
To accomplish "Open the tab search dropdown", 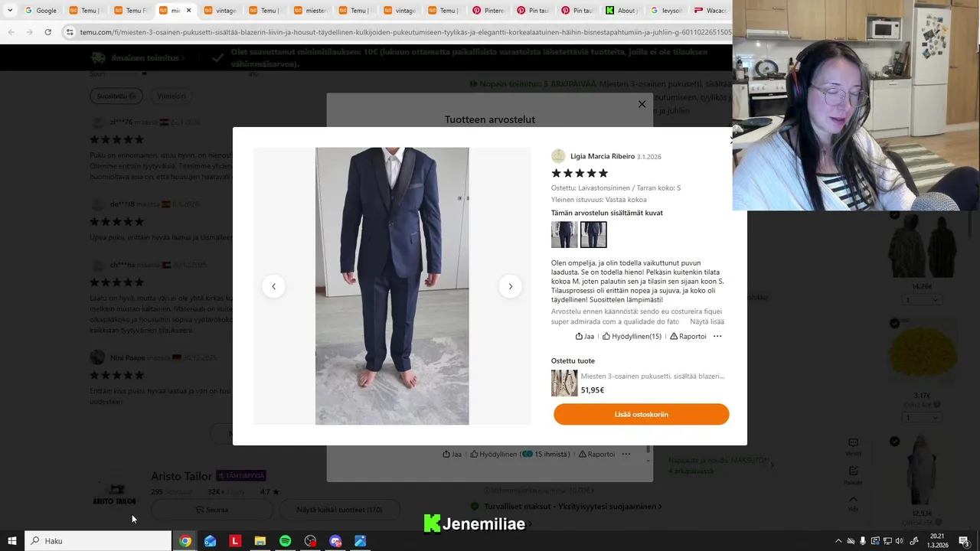I will click(9, 10).
